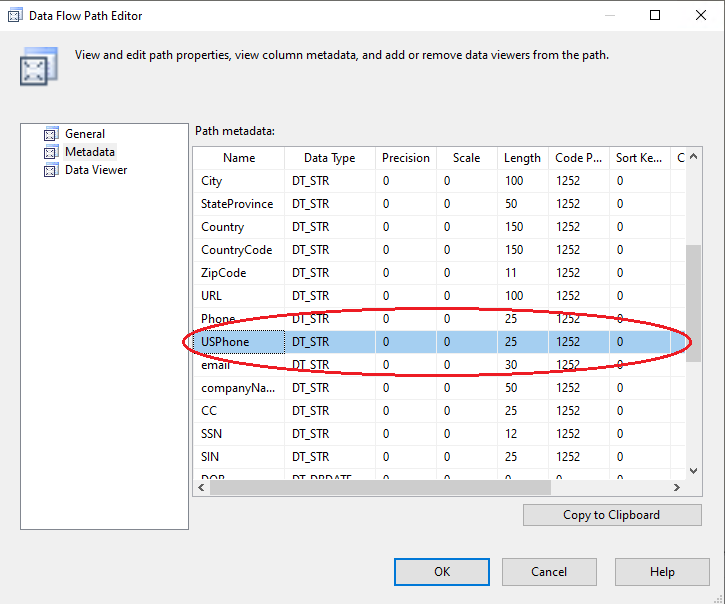The image size is (725, 604).
Task: Click the Name column header
Action: pos(239,158)
